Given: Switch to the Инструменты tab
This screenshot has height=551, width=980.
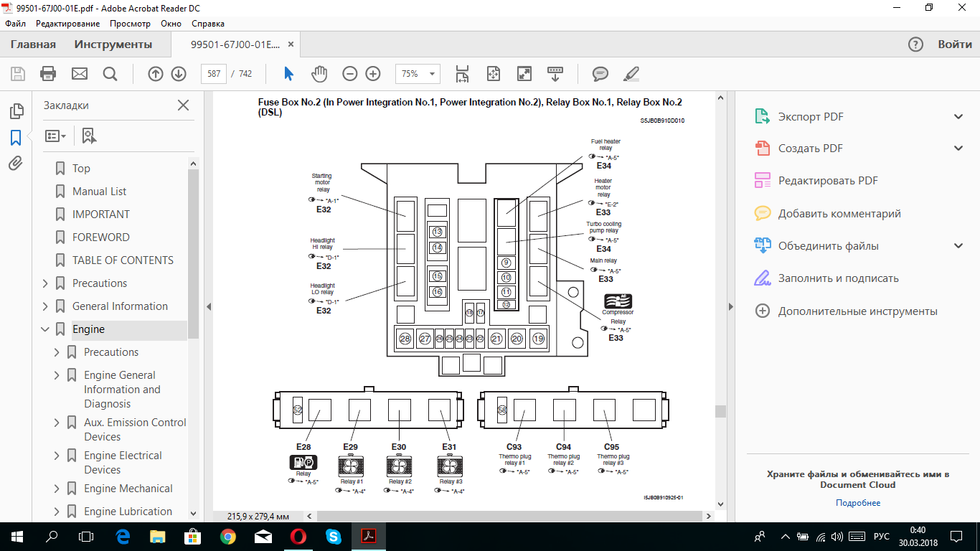Looking at the screenshot, I should tap(113, 44).
